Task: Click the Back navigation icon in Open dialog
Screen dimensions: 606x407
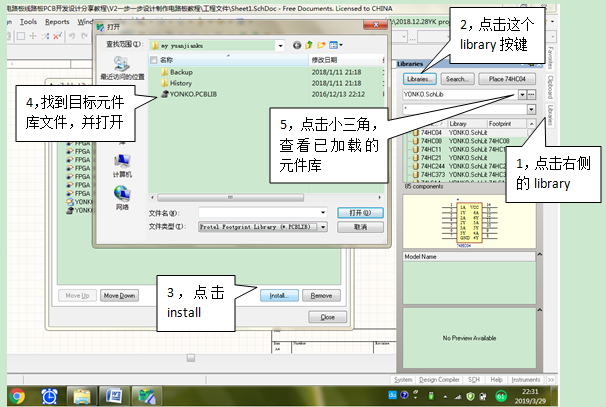Action: coord(296,46)
